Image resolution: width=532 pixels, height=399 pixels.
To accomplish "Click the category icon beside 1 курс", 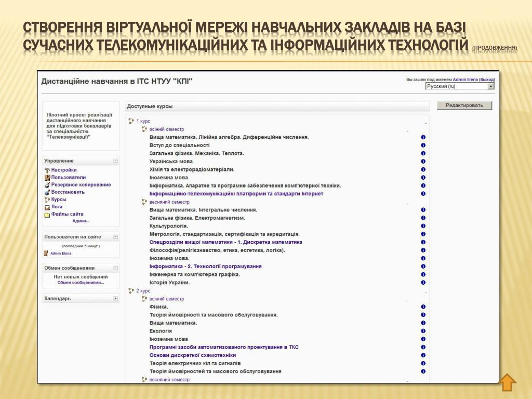I will (131, 121).
